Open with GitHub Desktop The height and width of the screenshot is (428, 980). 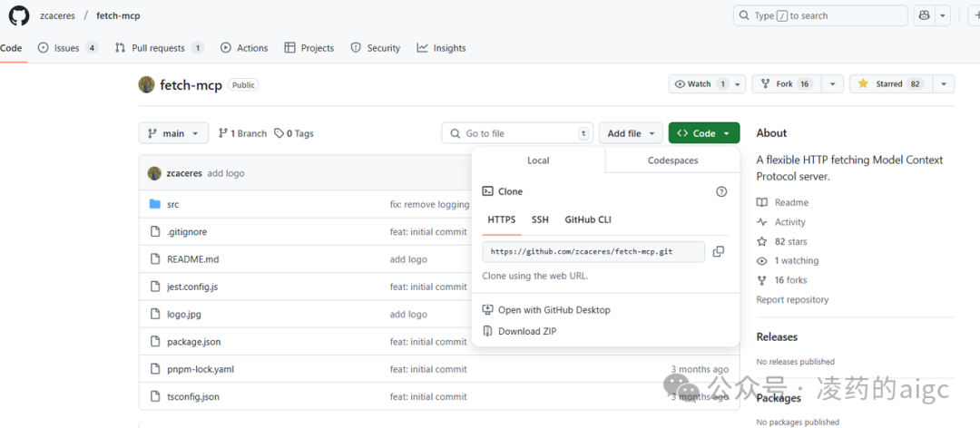point(554,310)
